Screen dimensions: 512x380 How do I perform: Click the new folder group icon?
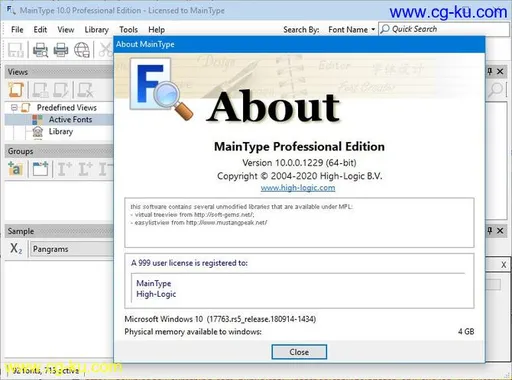(x=40, y=169)
